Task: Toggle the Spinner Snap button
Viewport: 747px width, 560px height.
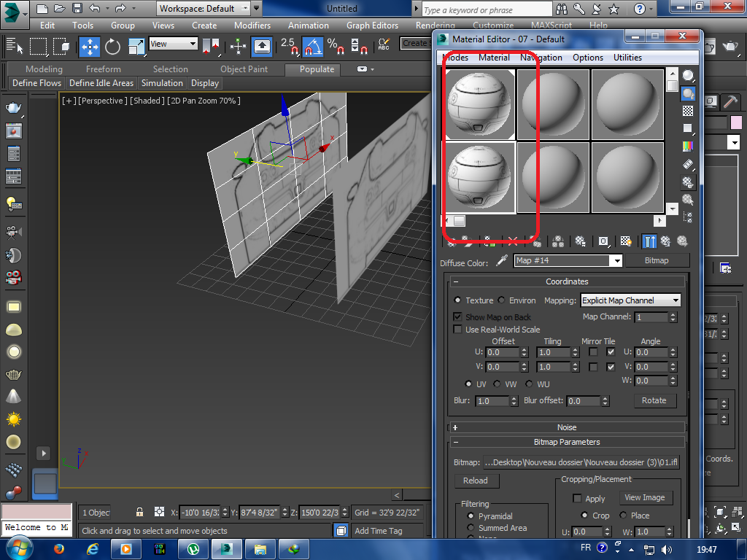Action: click(359, 46)
